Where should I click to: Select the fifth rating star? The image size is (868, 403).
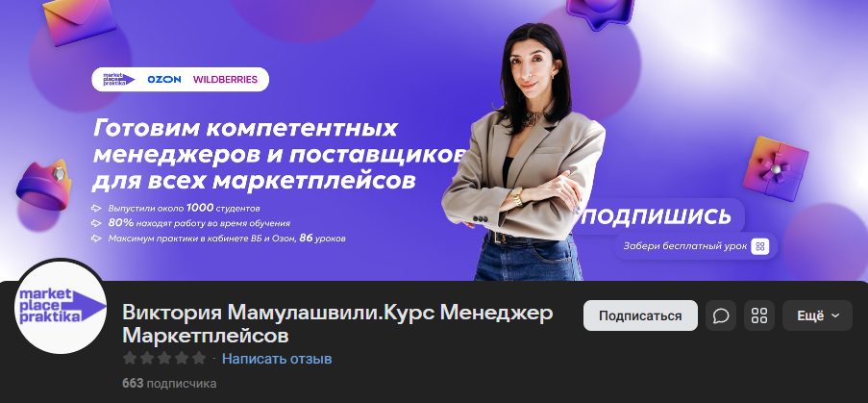tap(199, 358)
